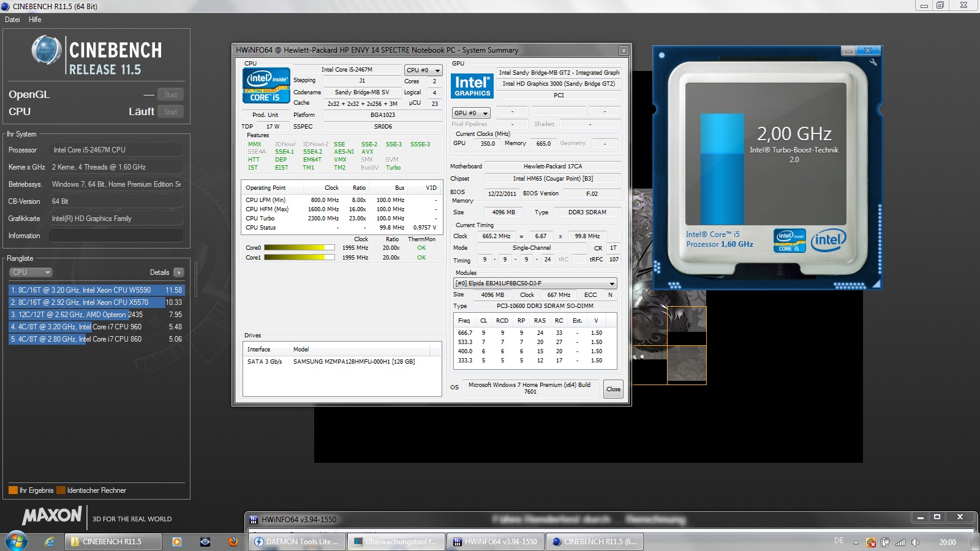The image size is (980, 551).
Task: Close the Intel Turbo Boost gadget
Action: [x=868, y=51]
